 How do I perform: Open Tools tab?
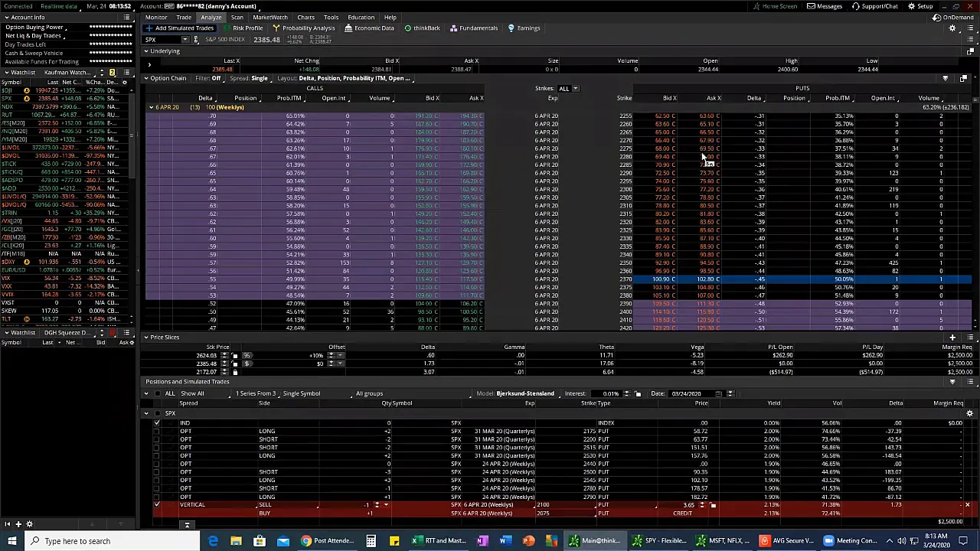[331, 17]
